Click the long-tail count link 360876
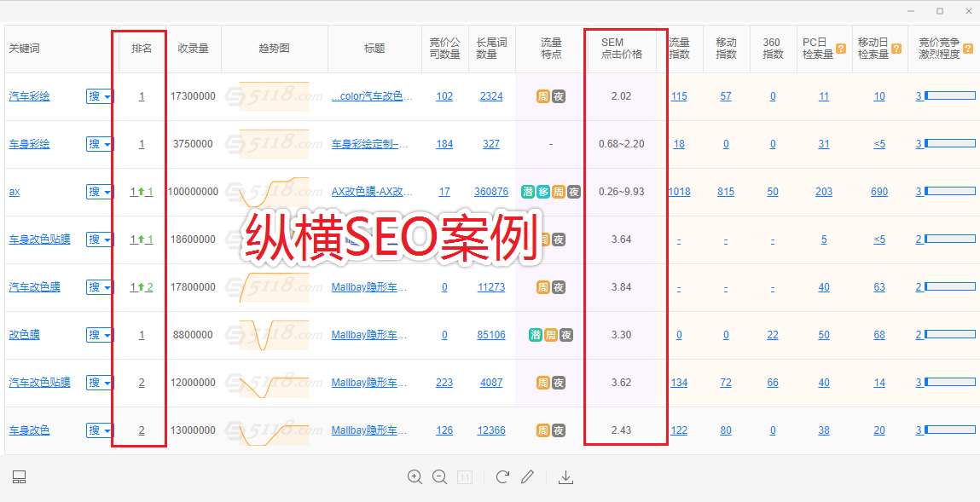 click(x=491, y=192)
